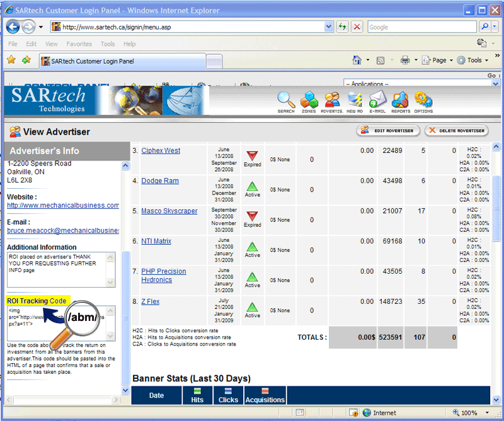
Task: Add to Favorites with the star-plus icon
Action: tap(26, 60)
